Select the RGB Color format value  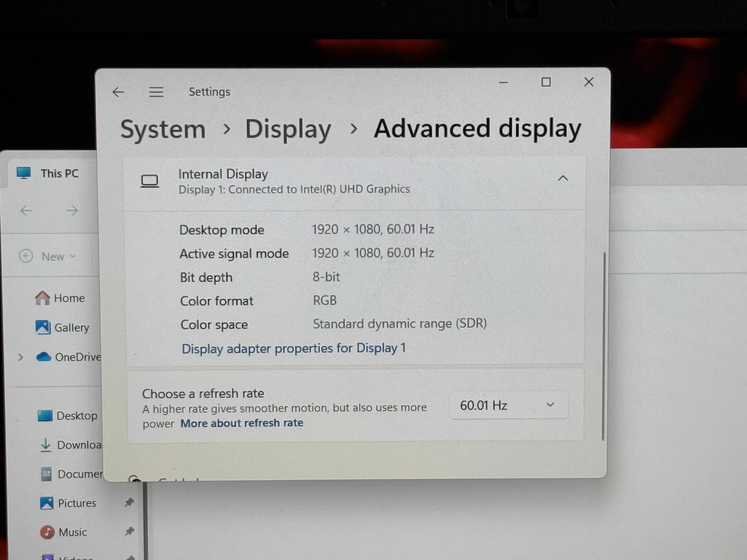(x=325, y=300)
